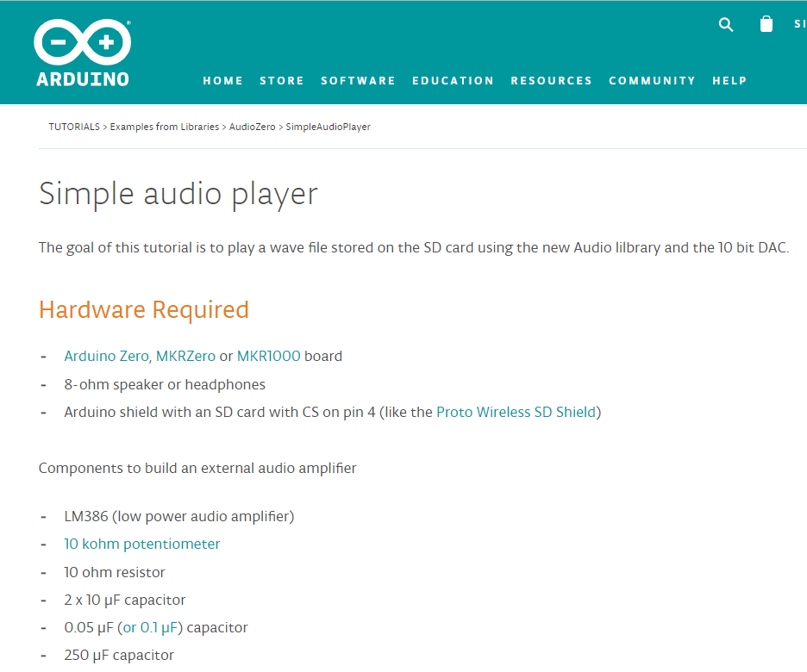Viewport: 807px width, 672px height.
Task: Open the Arduino Zero link
Action: pos(106,357)
